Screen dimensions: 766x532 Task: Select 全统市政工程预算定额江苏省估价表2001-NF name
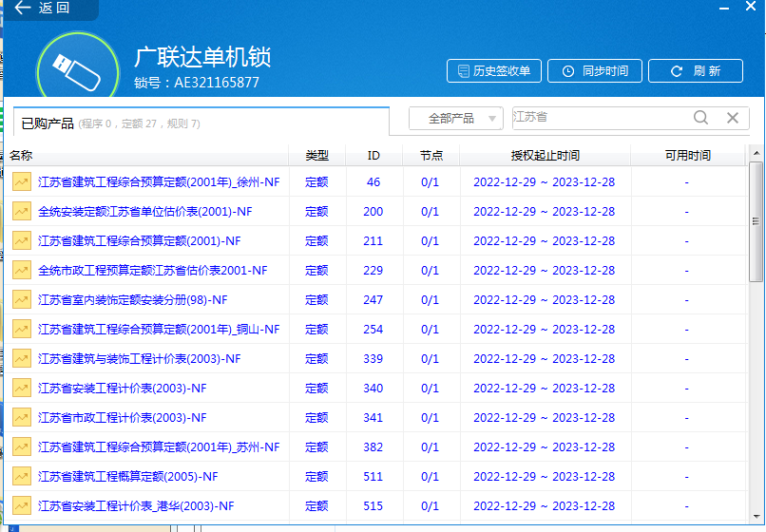click(x=152, y=270)
